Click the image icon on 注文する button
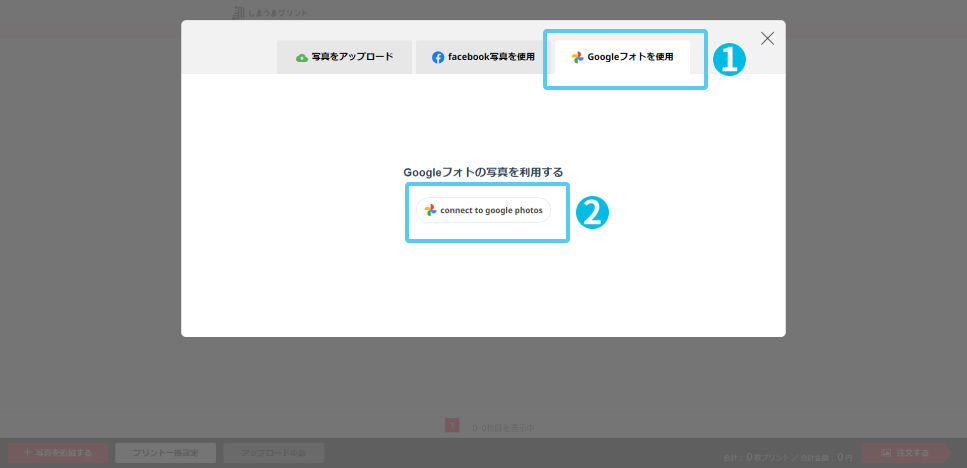 886,453
